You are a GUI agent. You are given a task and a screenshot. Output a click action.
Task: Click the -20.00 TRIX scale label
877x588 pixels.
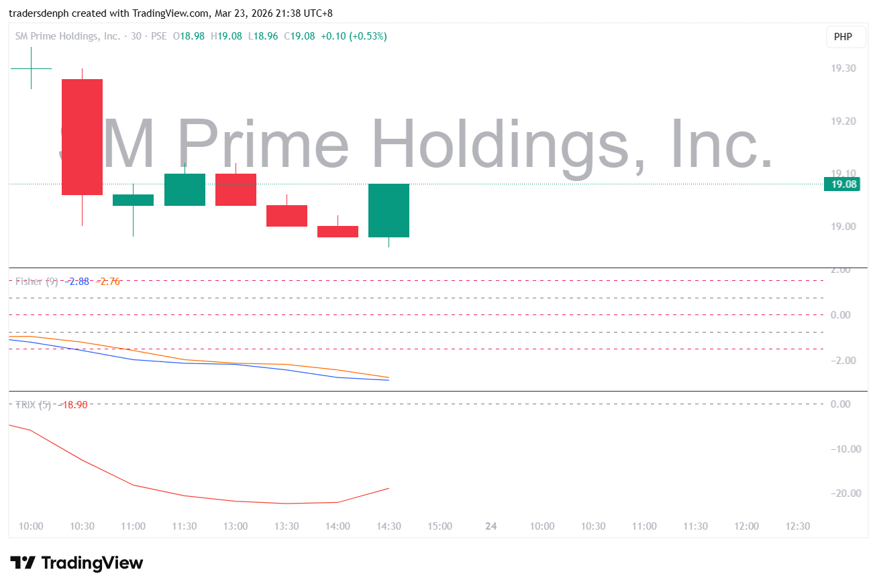click(844, 493)
